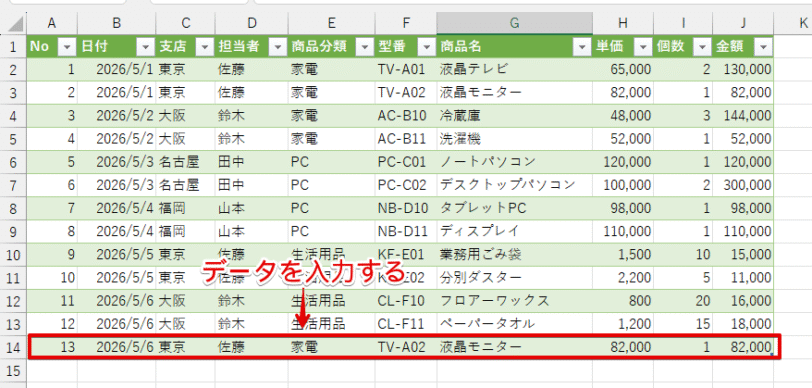Image resolution: width=812 pixels, height=388 pixels.
Task: Click cell containing フロアーワックス
Action: (x=515, y=300)
